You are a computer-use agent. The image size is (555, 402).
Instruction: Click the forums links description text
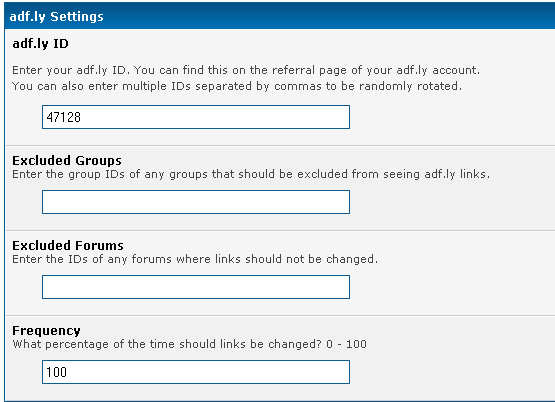195,259
